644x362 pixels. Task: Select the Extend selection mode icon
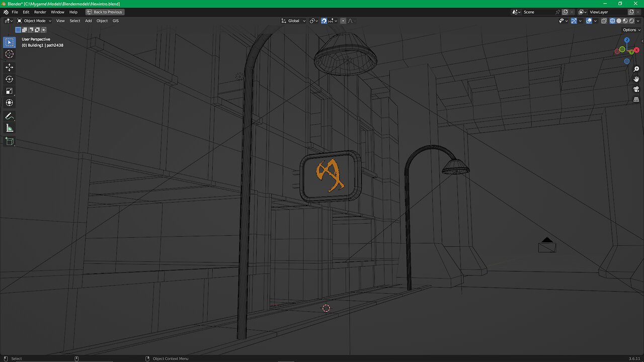pos(24,30)
